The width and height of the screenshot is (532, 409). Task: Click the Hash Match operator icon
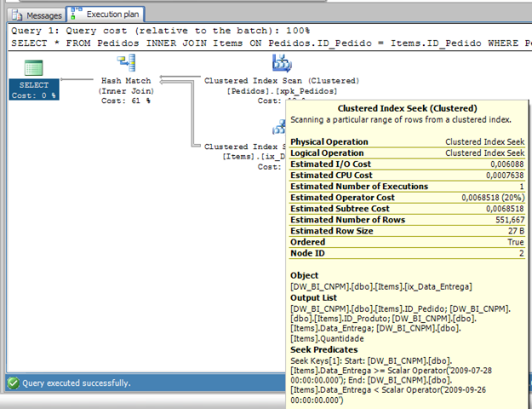pos(128,62)
